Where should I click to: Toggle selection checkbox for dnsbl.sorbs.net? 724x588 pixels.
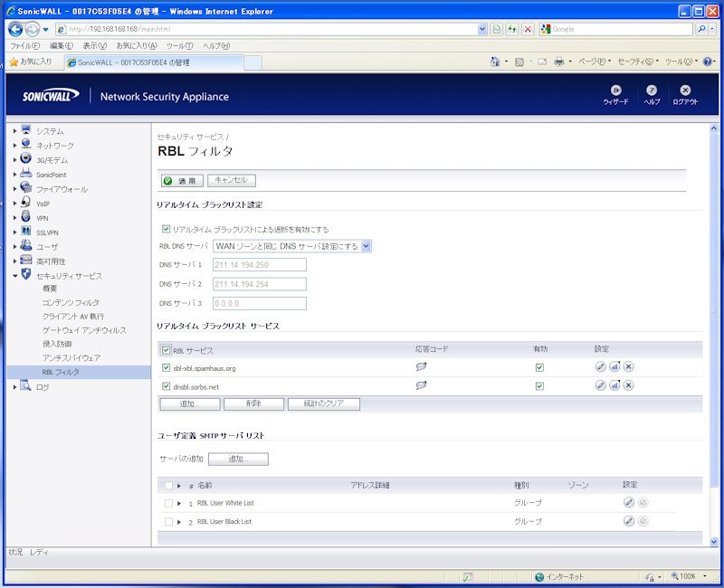[x=167, y=386]
